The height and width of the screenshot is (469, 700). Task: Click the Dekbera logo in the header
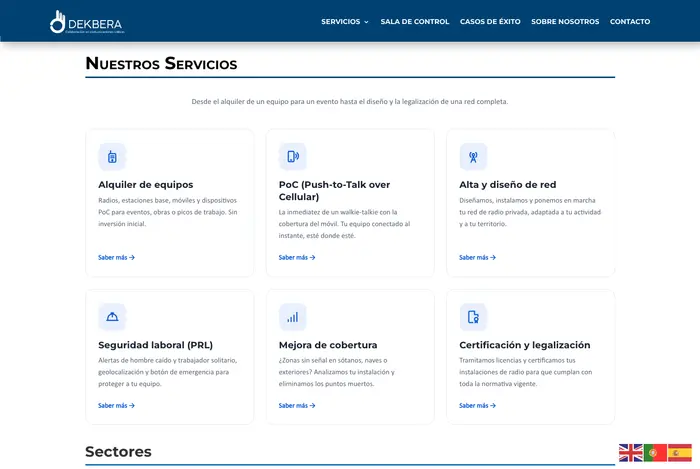(x=87, y=22)
